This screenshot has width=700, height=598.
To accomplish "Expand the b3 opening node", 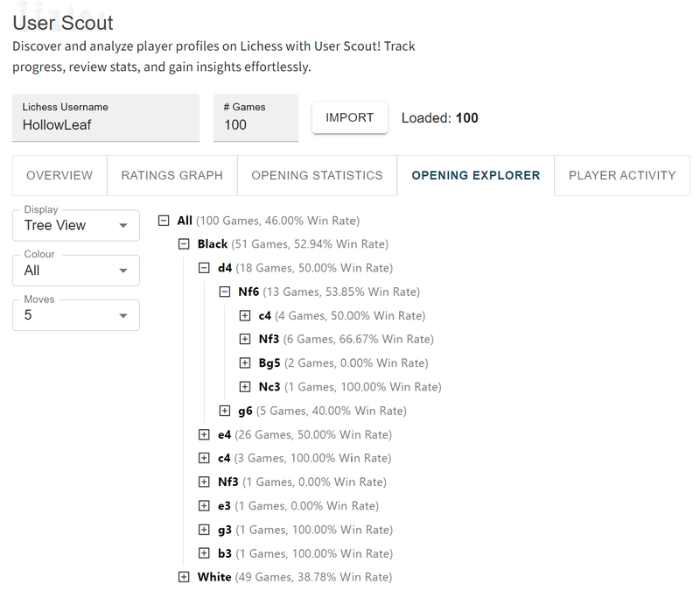I will [204, 553].
